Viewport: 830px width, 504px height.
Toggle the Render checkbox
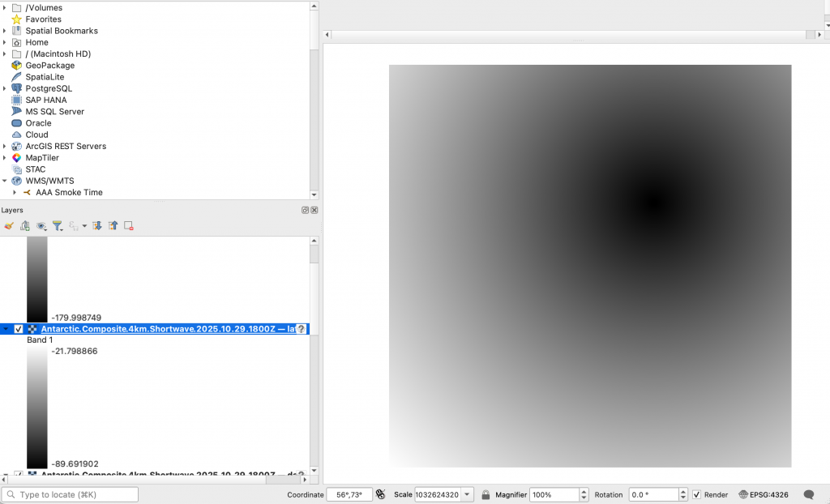point(696,494)
